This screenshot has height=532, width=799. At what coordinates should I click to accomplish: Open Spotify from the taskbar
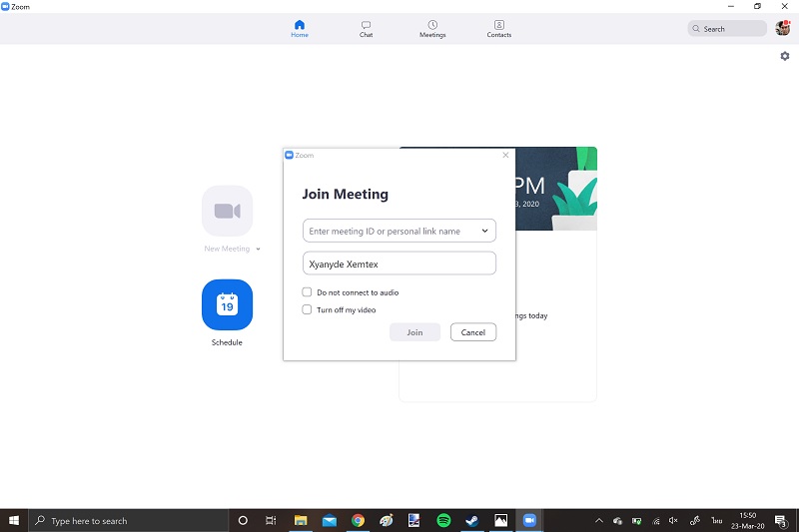(x=443, y=520)
